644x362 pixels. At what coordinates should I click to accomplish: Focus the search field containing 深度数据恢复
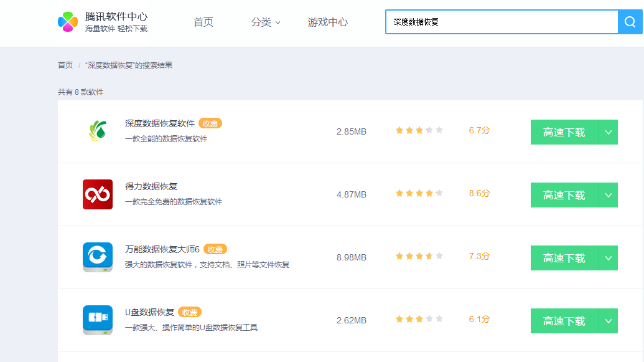pyautogui.click(x=502, y=22)
